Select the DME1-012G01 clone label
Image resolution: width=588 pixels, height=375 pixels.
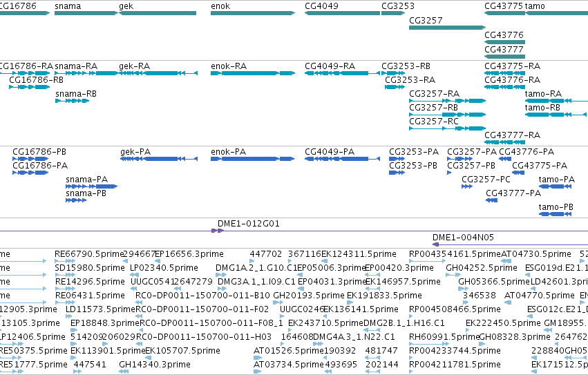click(248, 224)
